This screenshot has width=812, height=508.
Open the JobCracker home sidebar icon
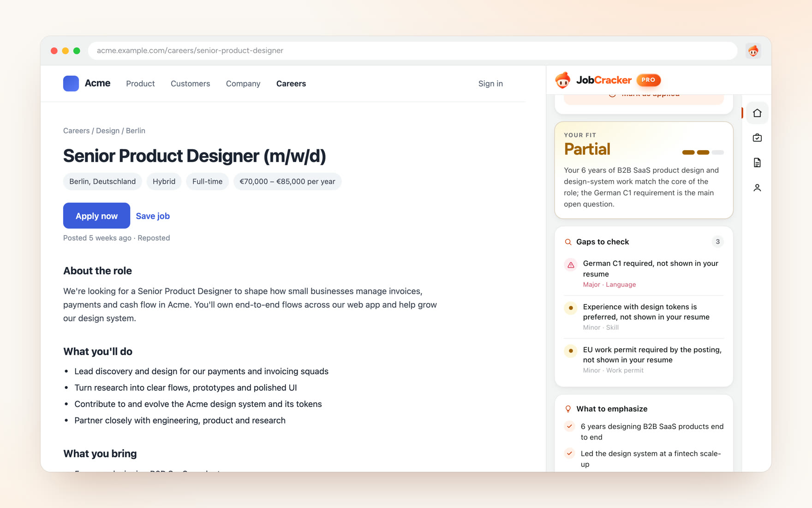click(757, 113)
